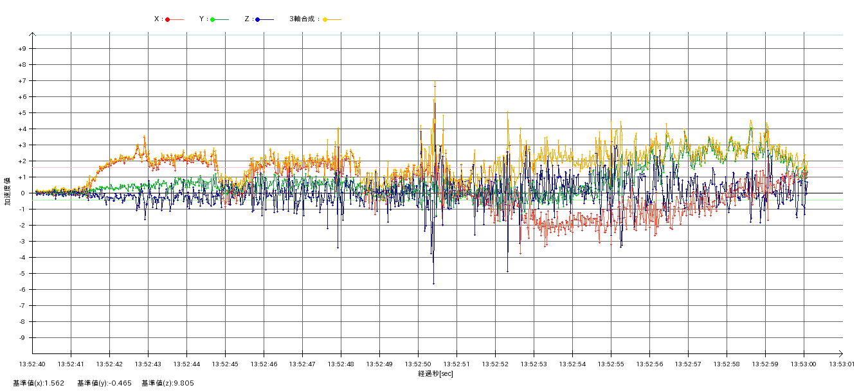Click the 0 label on the y-axis
The image size is (868, 392).
coord(23,193)
